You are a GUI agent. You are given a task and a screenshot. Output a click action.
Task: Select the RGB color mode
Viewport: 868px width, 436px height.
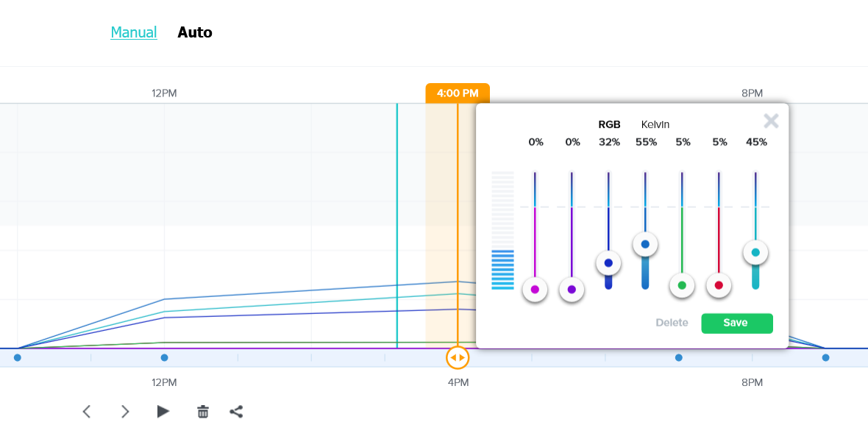pos(609,124)
